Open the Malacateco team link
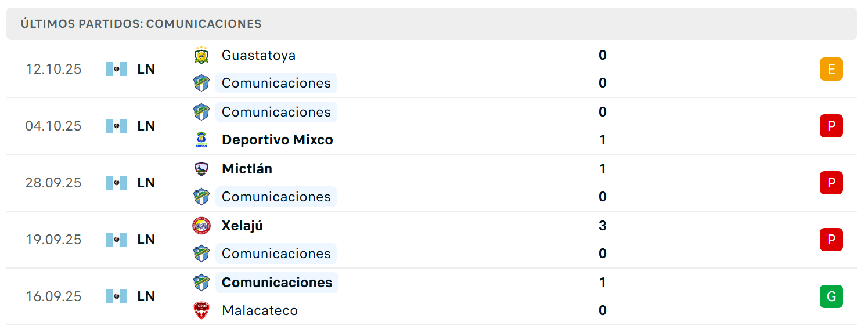Screen dimensions: 868x333 pyautogui.click(x=260, y=310)
